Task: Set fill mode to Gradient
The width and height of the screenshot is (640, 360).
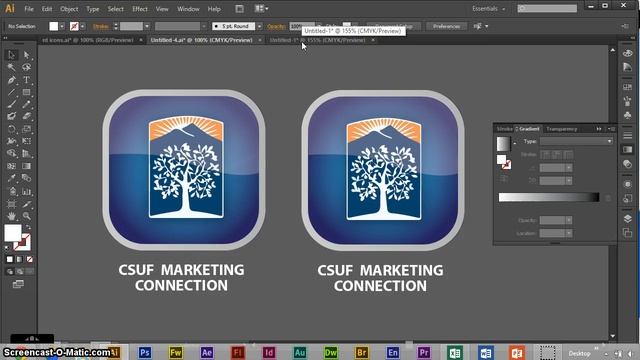Action: [x=20, y=259]
